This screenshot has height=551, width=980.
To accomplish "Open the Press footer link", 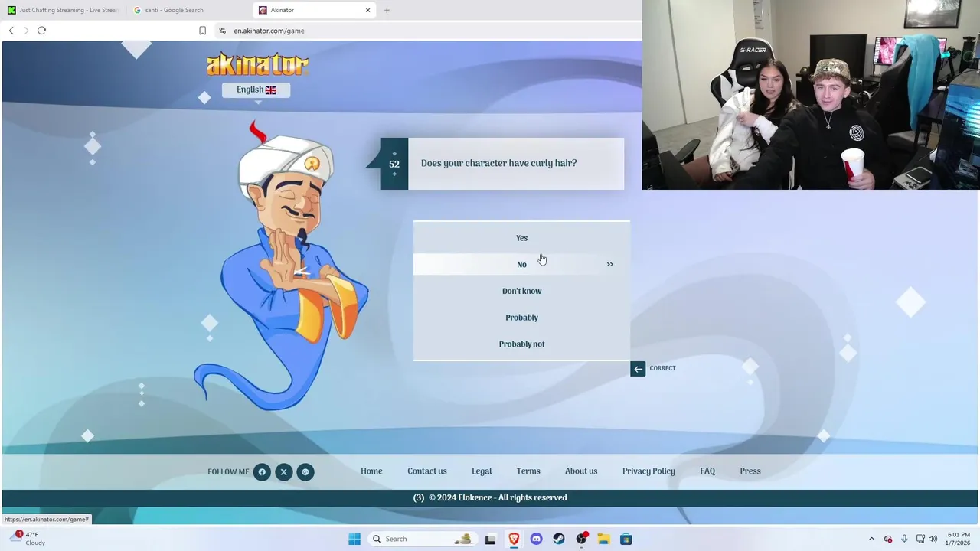I will tap(750, 471).
